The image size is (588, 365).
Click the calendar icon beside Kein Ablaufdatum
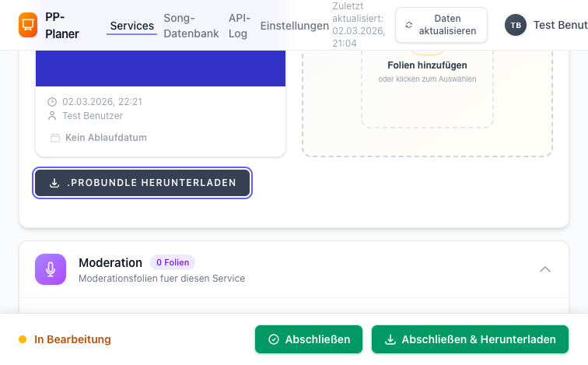(55, 138)
